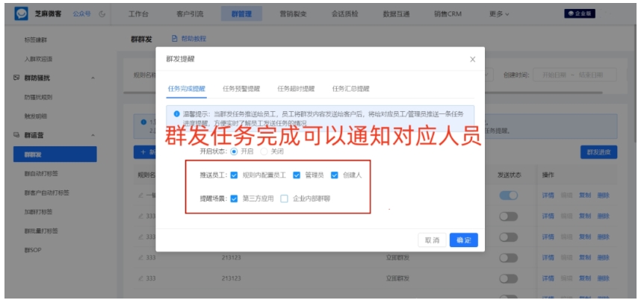Click the 操作 column header

(548, 175)
